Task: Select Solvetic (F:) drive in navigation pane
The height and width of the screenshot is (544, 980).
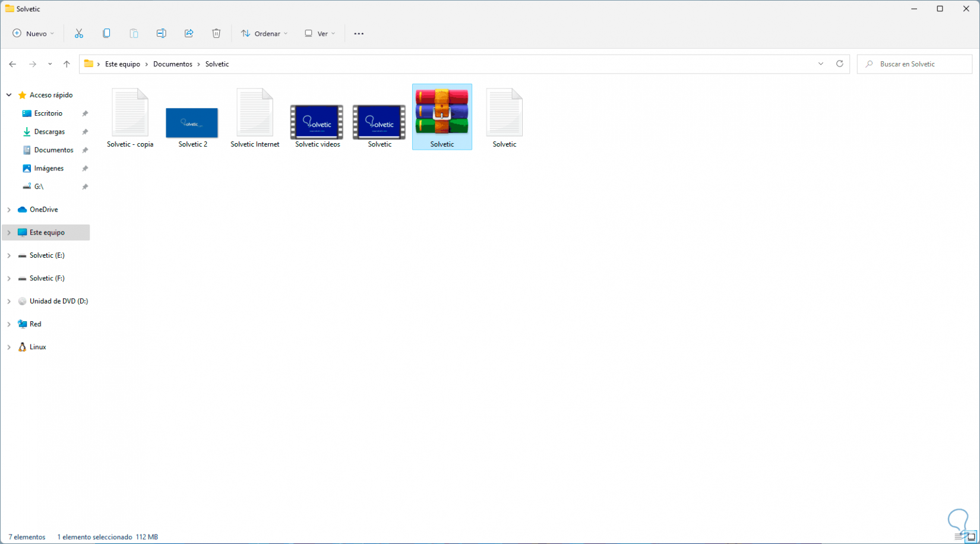Action: [x=47, y=279]
